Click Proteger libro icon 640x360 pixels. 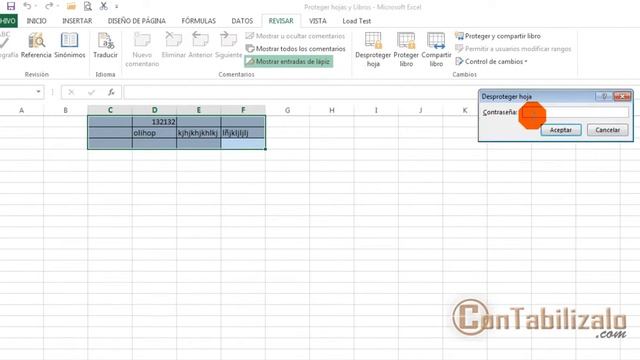[406, 49]
